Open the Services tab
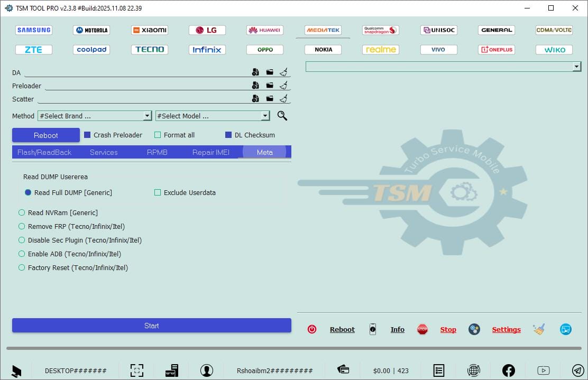This screenshot has width=588, height=380. click(x=104, y=152)
